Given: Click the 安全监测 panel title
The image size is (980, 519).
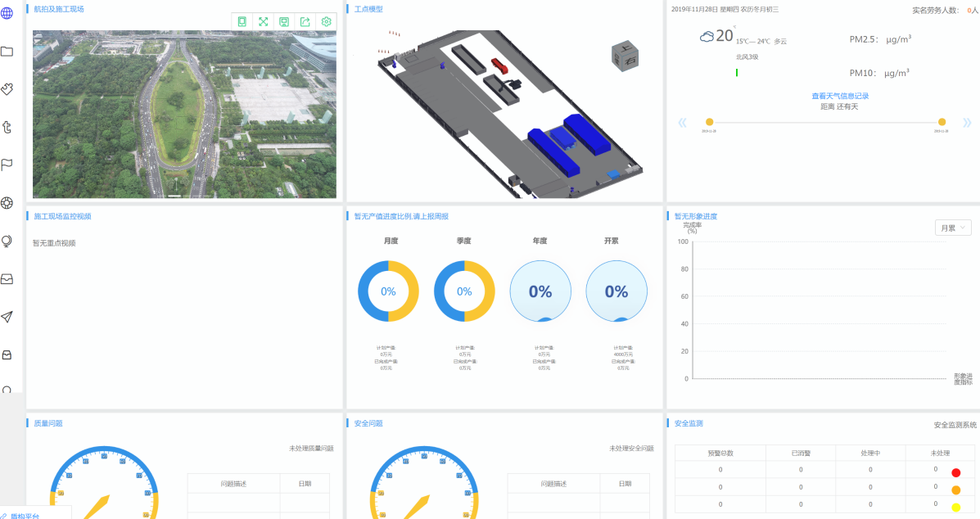Looking at the screenshot, I should pos(689,423).
